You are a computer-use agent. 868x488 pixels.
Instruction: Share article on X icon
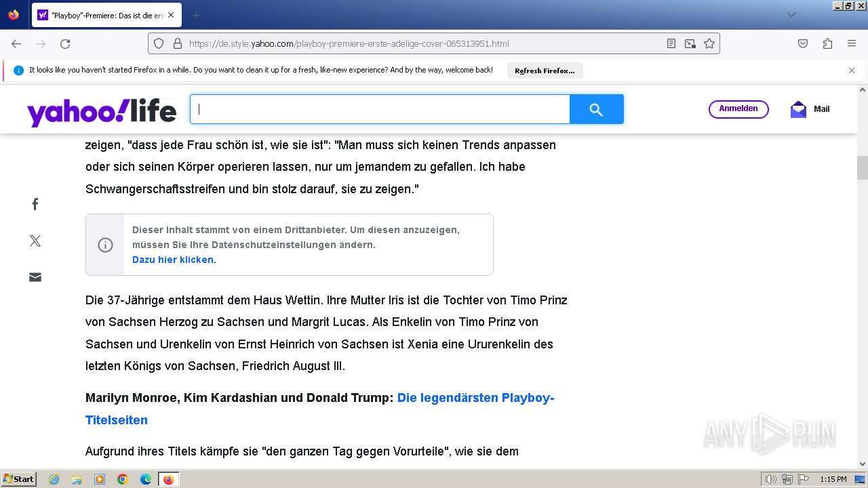pos(35,241)
